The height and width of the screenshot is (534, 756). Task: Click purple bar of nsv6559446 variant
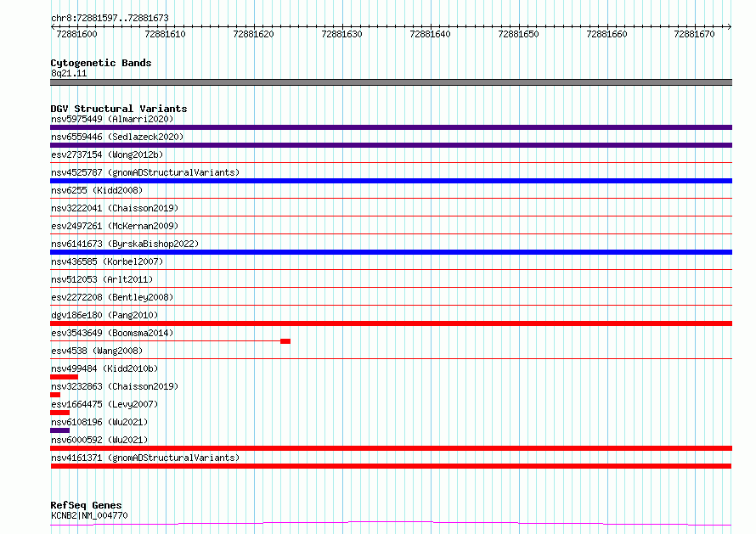click(x=391, y=145)
